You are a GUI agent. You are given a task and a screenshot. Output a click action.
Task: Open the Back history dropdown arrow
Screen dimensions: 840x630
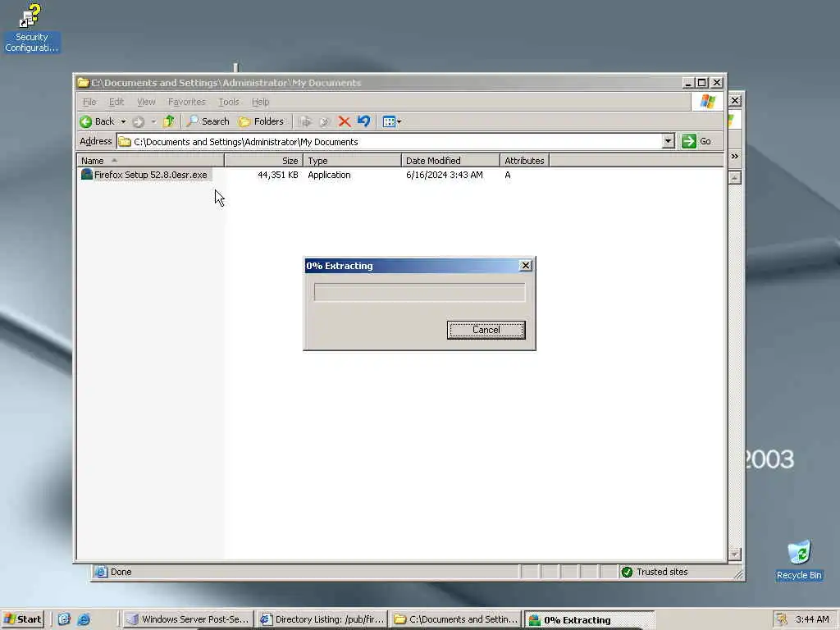point(123,121)
